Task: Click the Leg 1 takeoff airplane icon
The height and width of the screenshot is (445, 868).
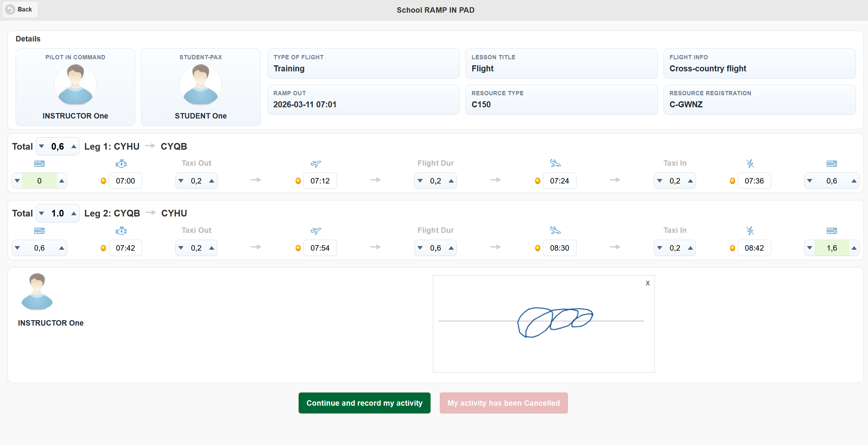Action: [x=316, y=164]
